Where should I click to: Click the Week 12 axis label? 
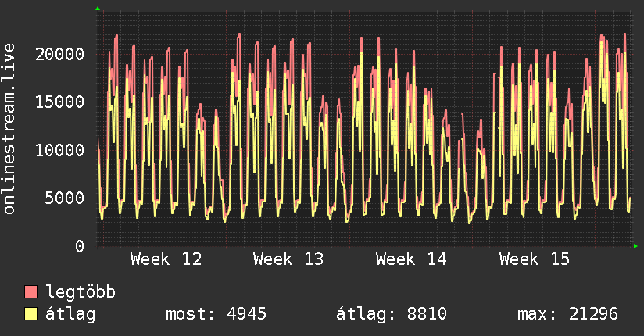[x=166, y=259]
